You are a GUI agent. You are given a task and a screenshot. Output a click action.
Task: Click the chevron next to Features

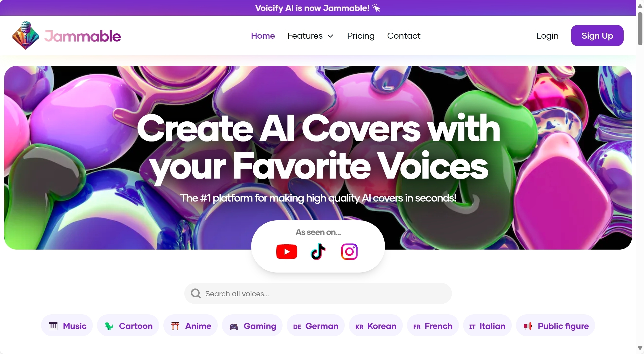330,36
